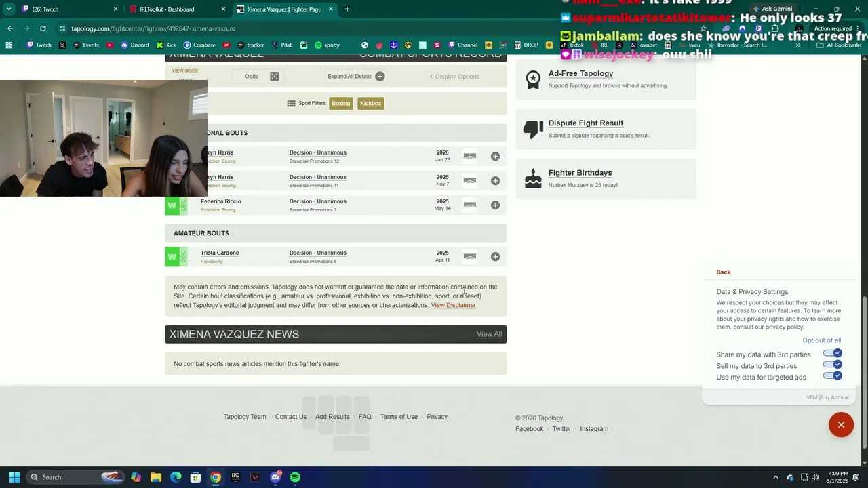868x488 pixels.
Task: Open Spotify from the taskbar
Action: 295,477
